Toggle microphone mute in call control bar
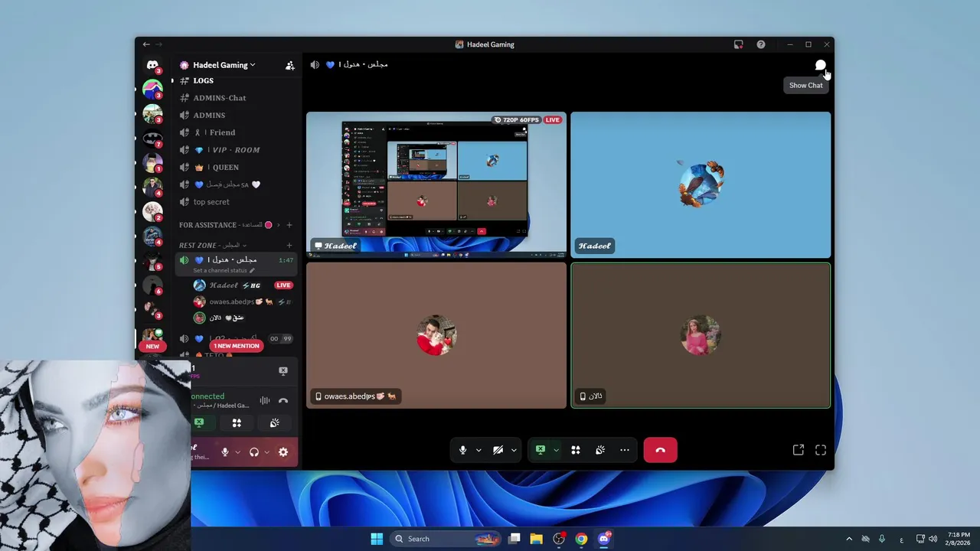This screenshot has height=551, width=980. 462,450
